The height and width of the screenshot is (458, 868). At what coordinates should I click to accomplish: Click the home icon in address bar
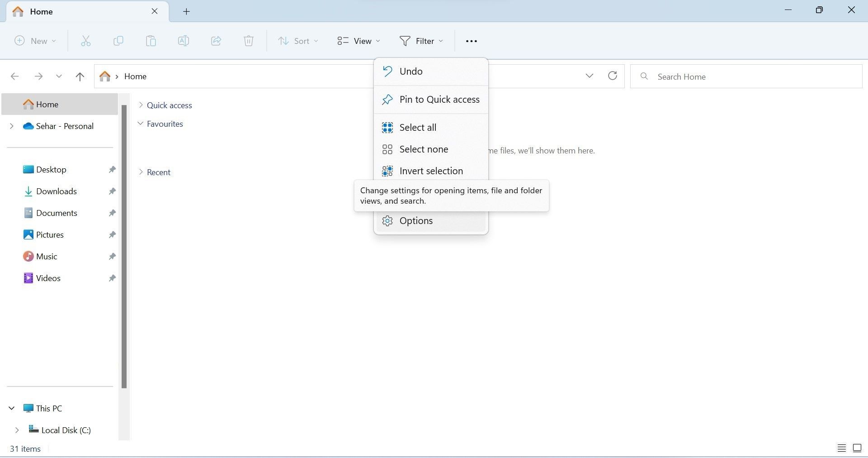pos(105,76)
